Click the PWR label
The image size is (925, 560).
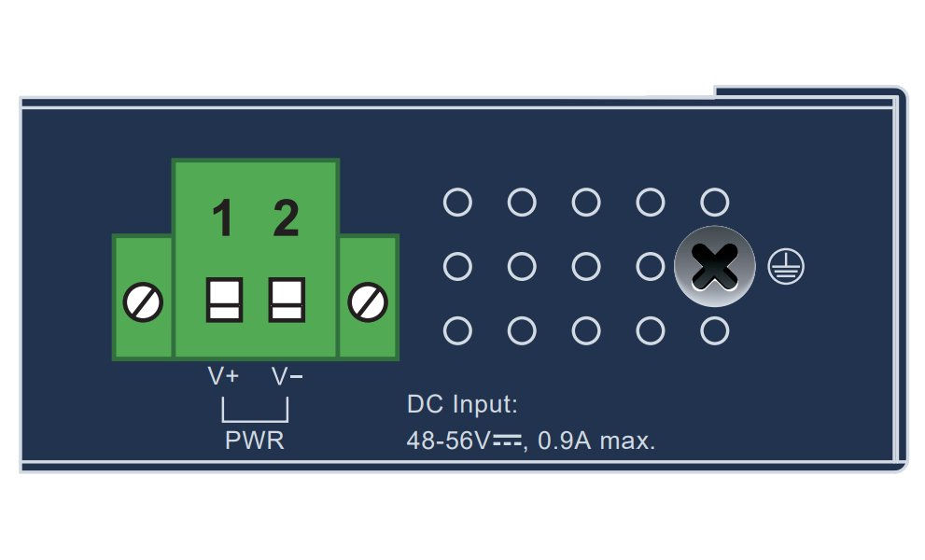[x=255, y=441]
